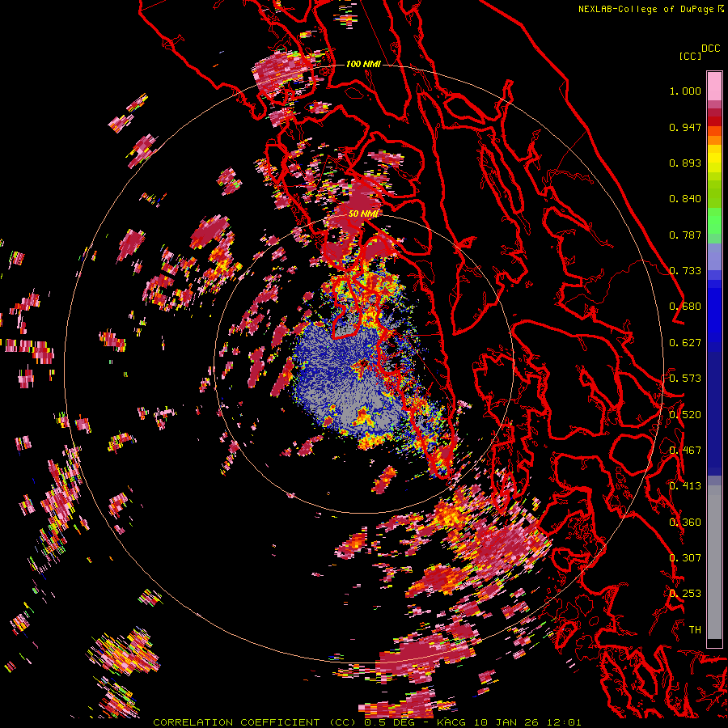Click the 0.360 scale value
The height and width of the screenshot is (728, 728).
(685, 523)
